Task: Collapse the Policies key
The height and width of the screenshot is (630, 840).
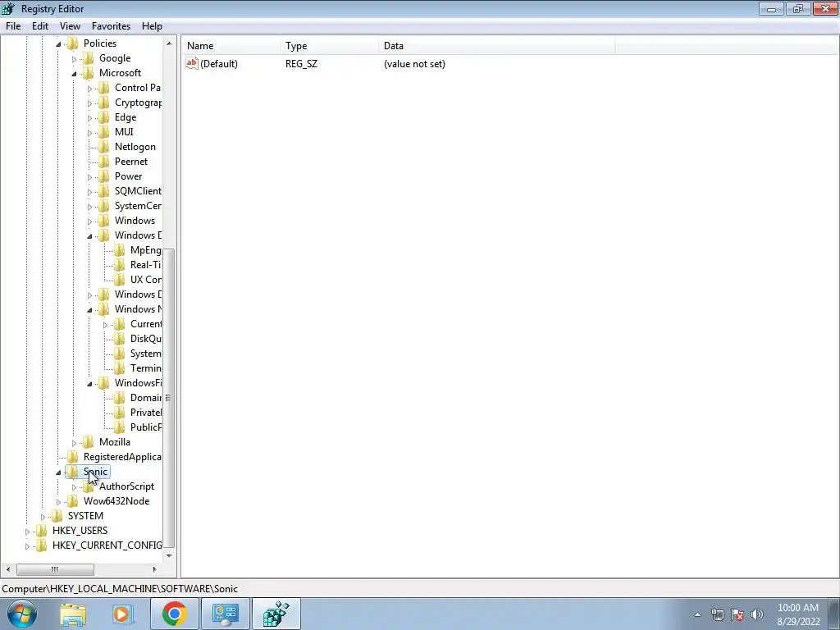Action: pyautogui.click(x=58, y=44)
